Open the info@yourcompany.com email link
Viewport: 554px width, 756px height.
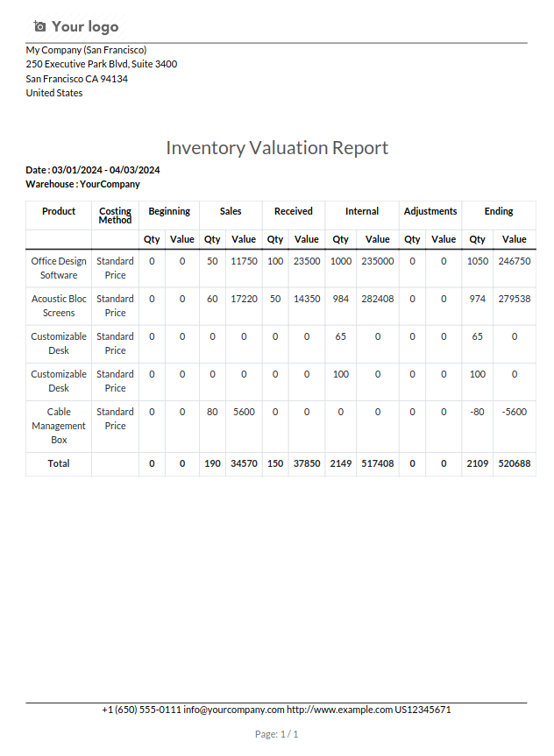(x=233, y=710)
